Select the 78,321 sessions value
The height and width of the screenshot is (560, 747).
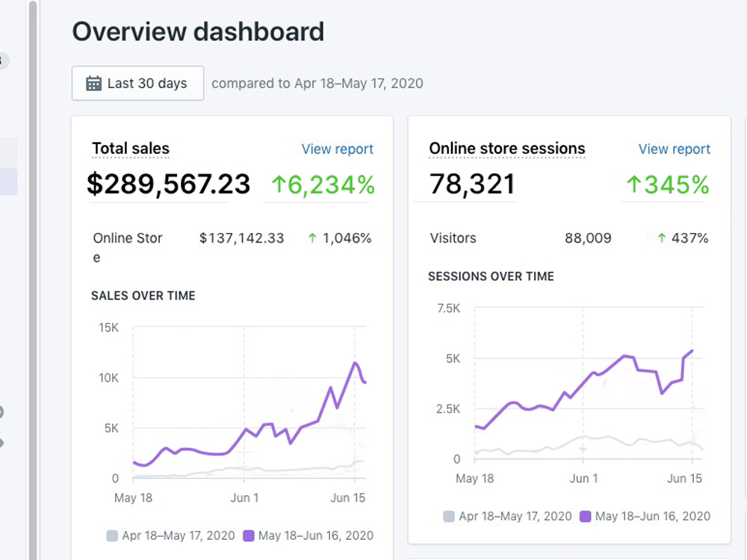[472, 184]
